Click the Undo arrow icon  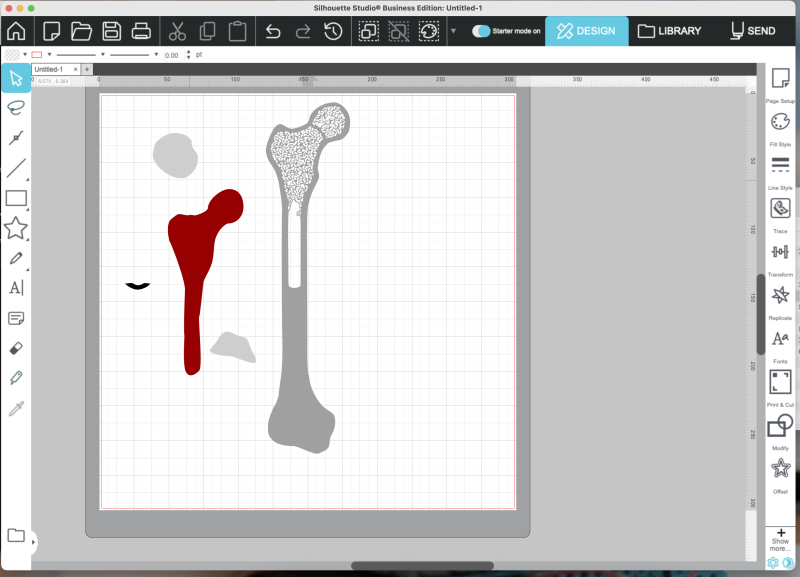pyautogui.click(x=272, y=31)
